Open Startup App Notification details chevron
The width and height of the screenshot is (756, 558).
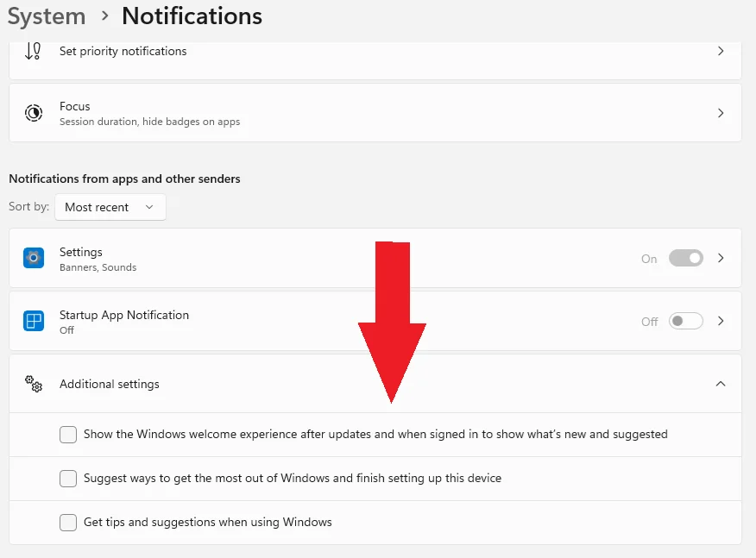[721, 321]
